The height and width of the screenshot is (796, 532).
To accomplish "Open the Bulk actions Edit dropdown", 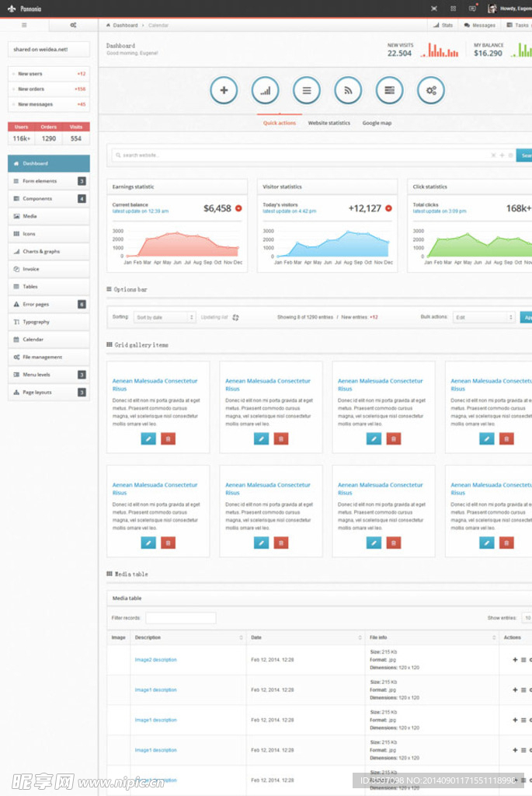I will (484, 317).
